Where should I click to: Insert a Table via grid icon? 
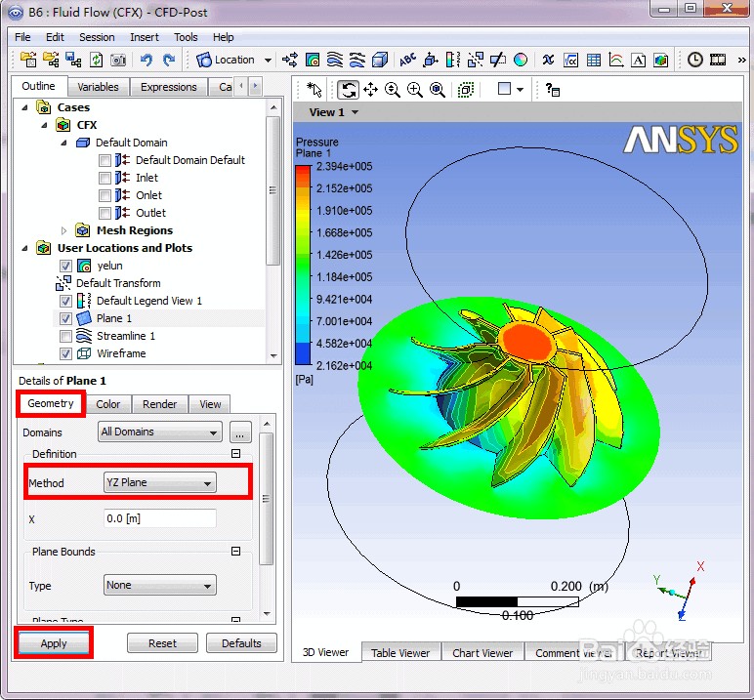594,60
